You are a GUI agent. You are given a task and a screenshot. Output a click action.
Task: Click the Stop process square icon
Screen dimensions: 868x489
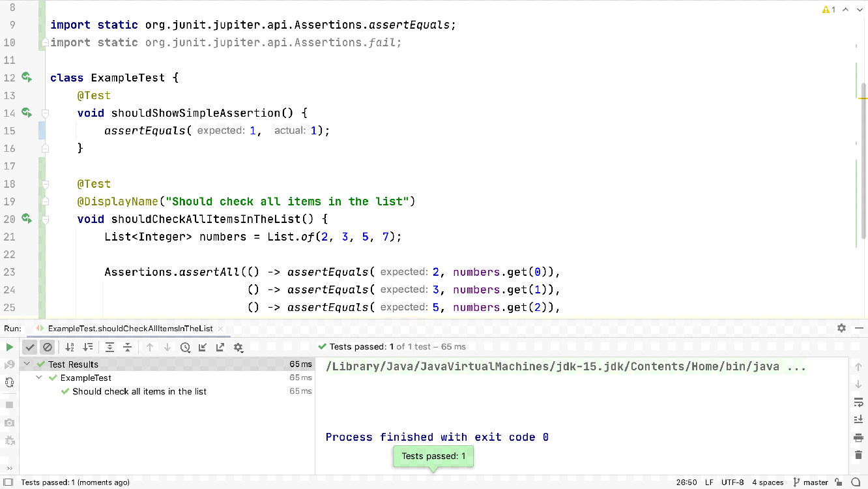pos(9,405)
